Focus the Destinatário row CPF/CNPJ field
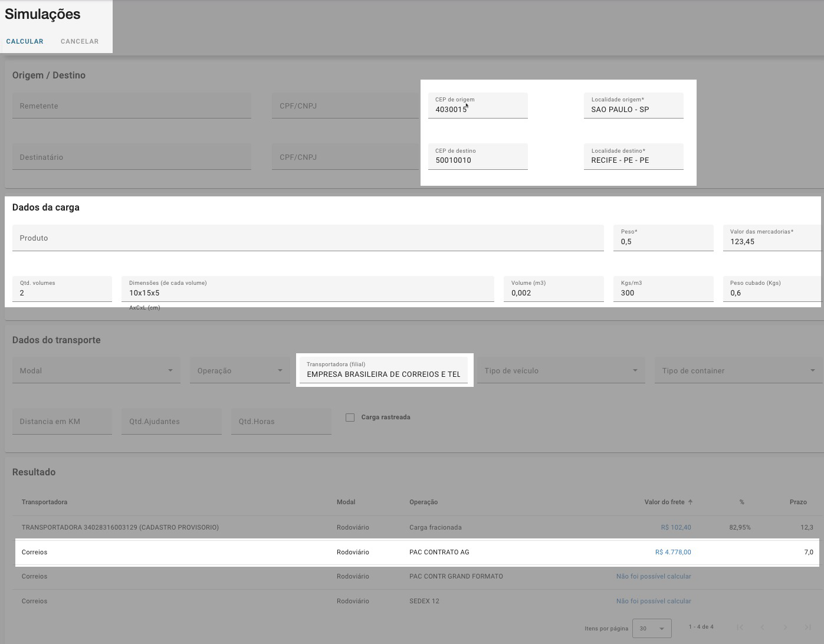 pos(345,157)
